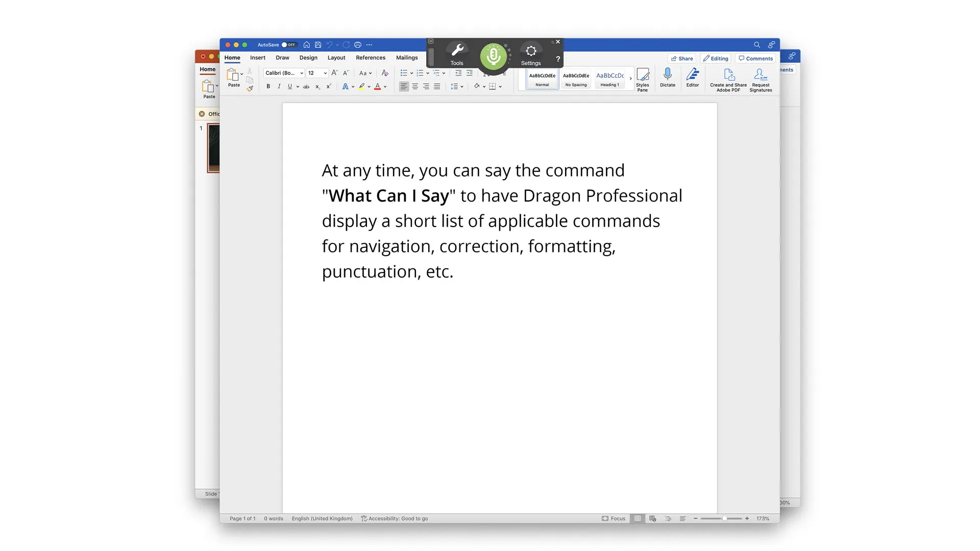Open the Dragon Tools menu
Image resolution: width=980 pixels, height=551 pixels.
[457, 55]
